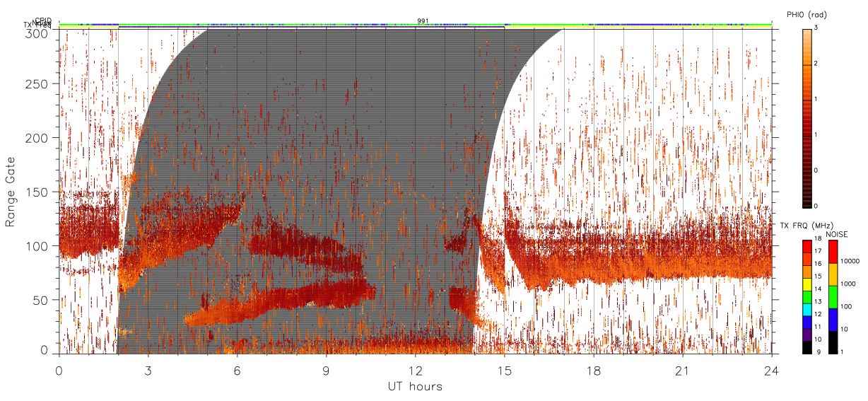The height and width of the screenshot is (401, 868).
Task: Click the '18' tick on the TX FRQ legend
Action: point(819,238)
